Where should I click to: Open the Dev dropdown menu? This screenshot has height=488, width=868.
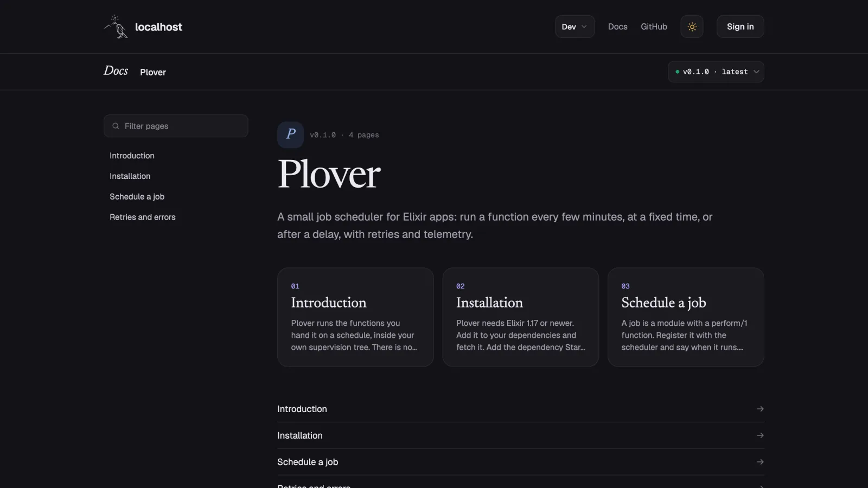pyautogui.click(x=575, y=27)
